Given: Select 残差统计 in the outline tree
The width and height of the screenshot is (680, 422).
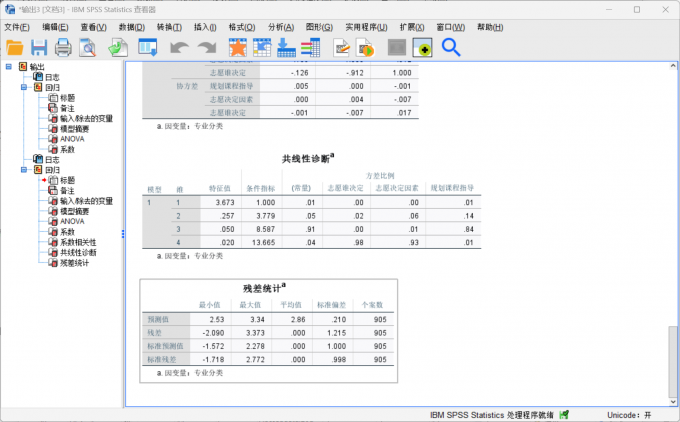Looking at the screenshot, I should 74,263.
